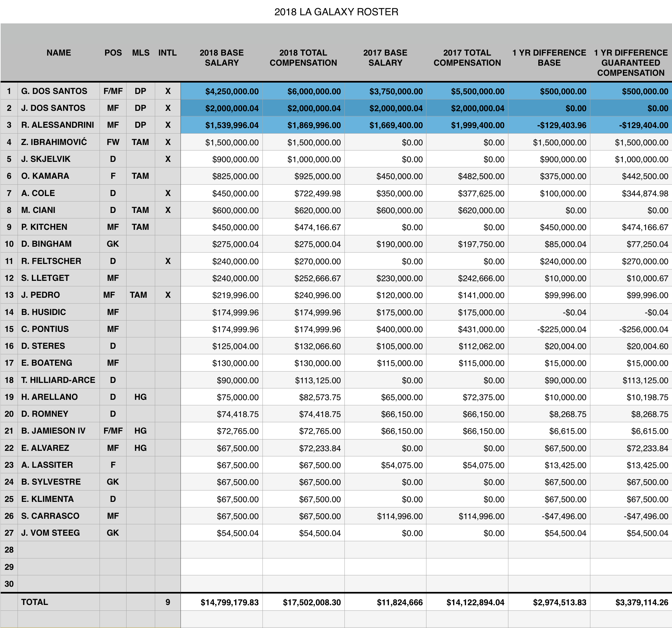Select D. BINGHAM's GK position cell
Image resolution: width=672 pixels, height=628 pixels.
tap(113, 244)
